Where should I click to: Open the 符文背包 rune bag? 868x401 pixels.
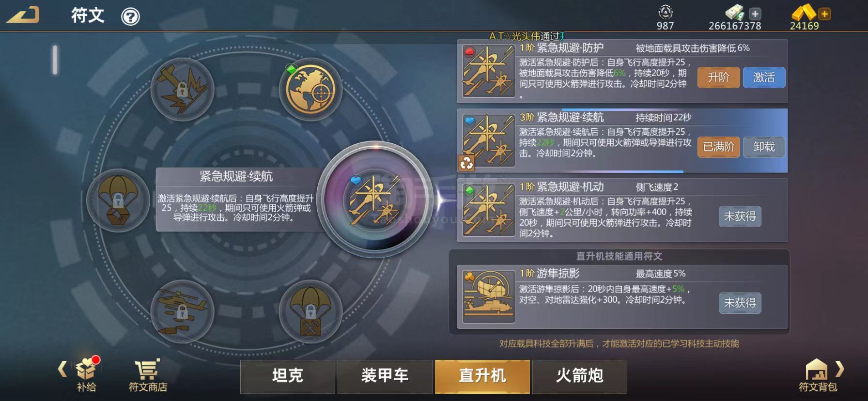click(817, 375)
